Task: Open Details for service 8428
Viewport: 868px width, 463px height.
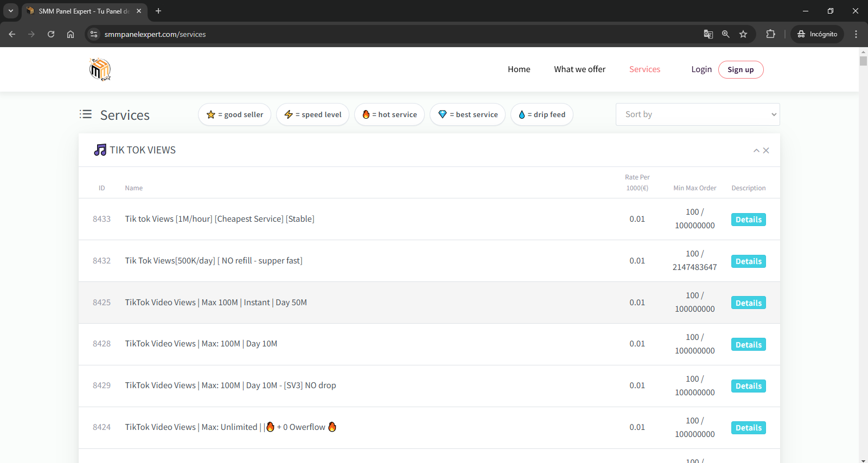Action: 749,345
